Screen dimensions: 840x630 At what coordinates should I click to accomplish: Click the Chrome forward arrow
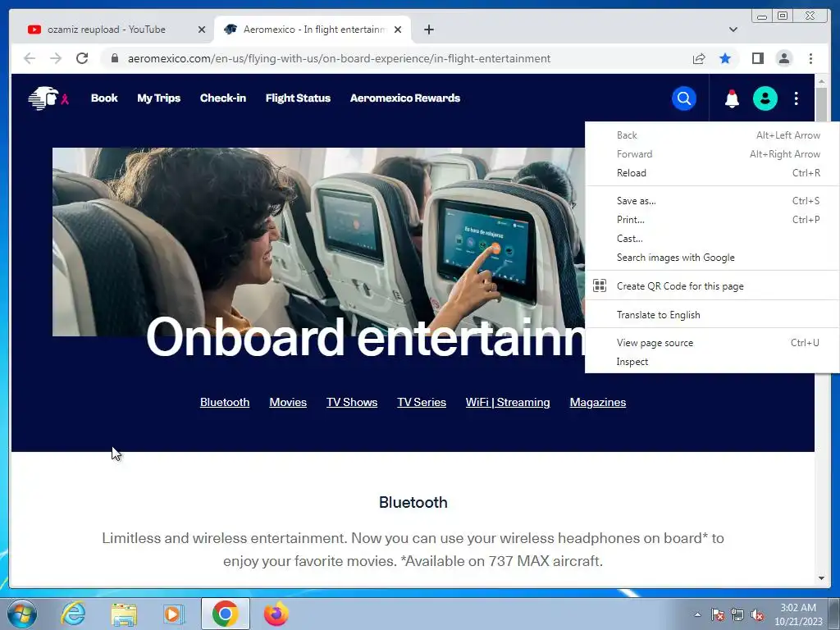(56, 58)
